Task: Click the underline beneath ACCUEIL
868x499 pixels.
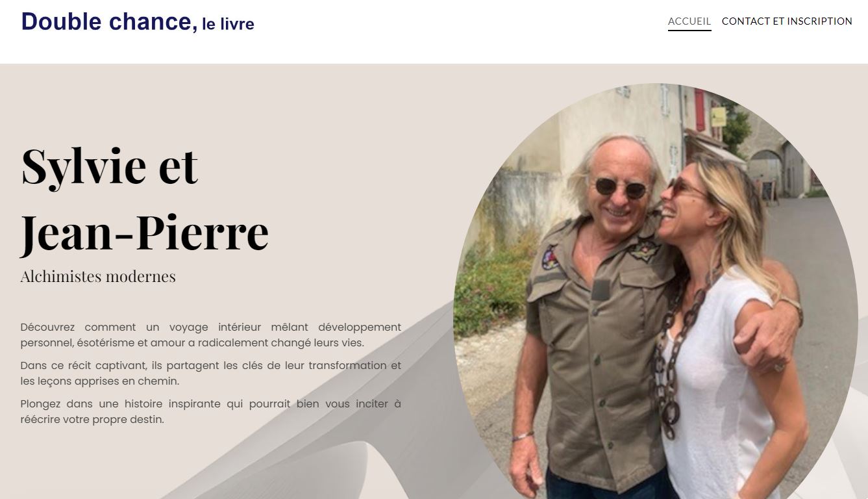Action: (x=689, y=31)
